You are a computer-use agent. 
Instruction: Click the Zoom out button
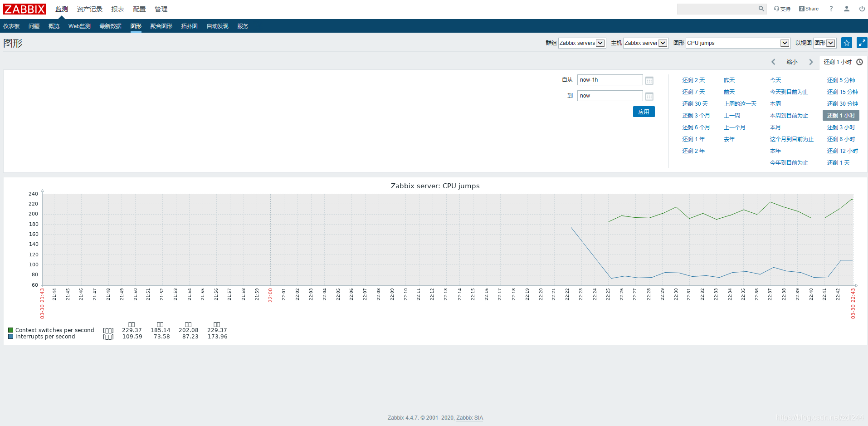coord(792,62)
